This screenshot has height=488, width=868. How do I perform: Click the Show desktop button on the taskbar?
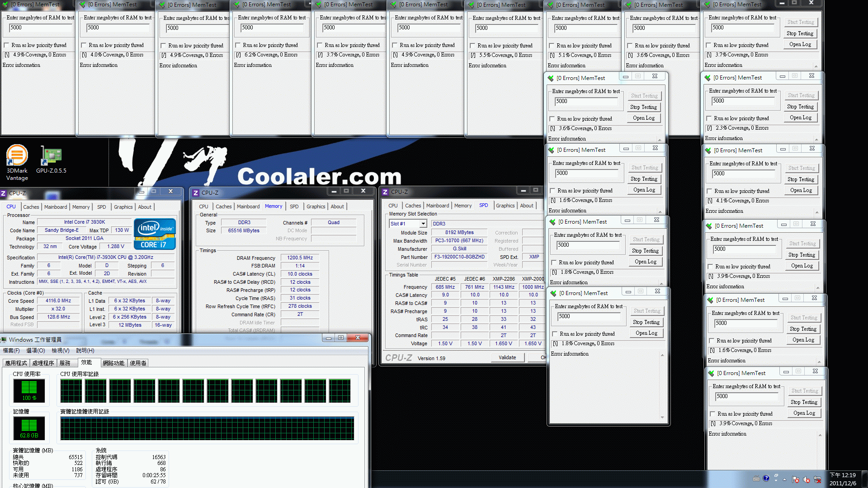point(865,479)
